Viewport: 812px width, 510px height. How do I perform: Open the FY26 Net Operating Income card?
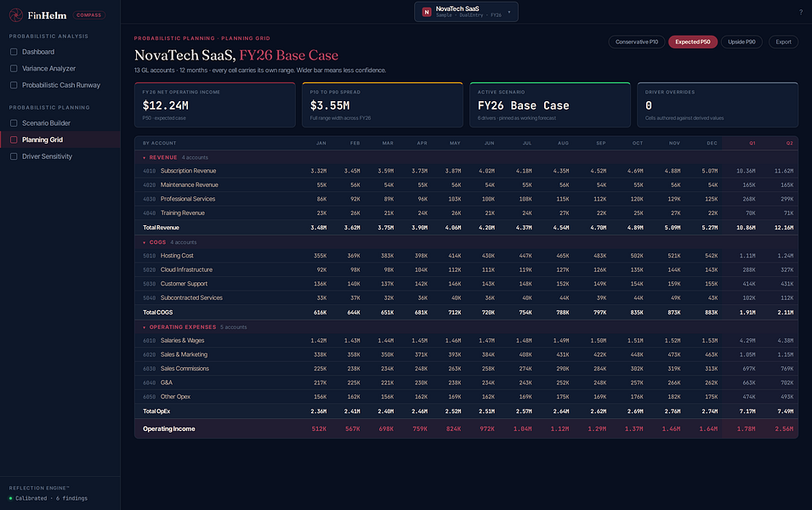[x=215, y=105]
